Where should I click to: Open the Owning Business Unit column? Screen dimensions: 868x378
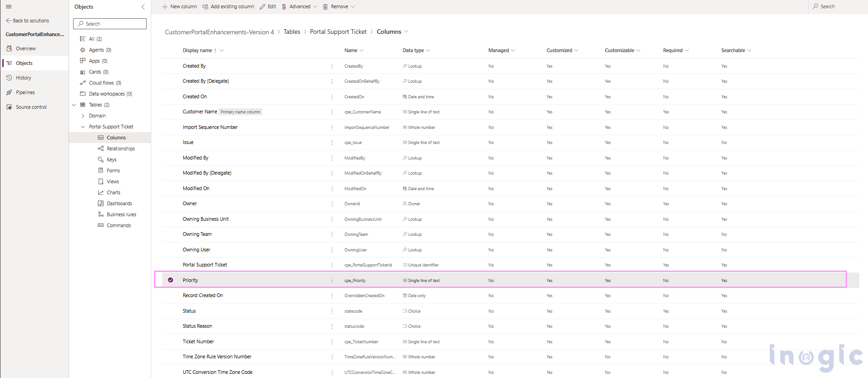(x=206, y=219)
